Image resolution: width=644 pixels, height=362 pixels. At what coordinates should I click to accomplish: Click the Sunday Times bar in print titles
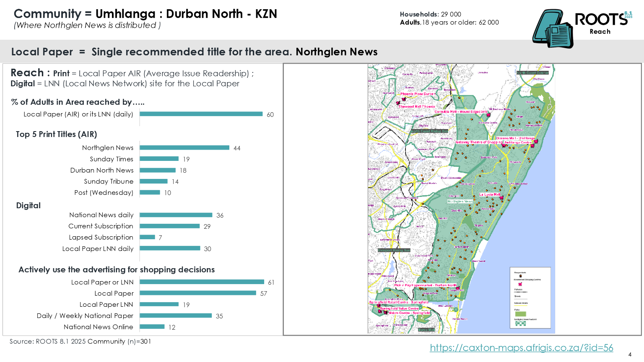159,159
